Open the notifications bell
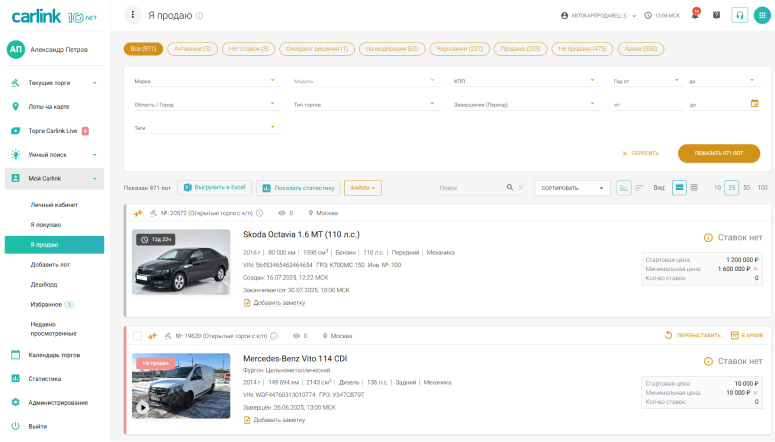The height and width of the screenshot is (442, 775). (x=695, y=15)
